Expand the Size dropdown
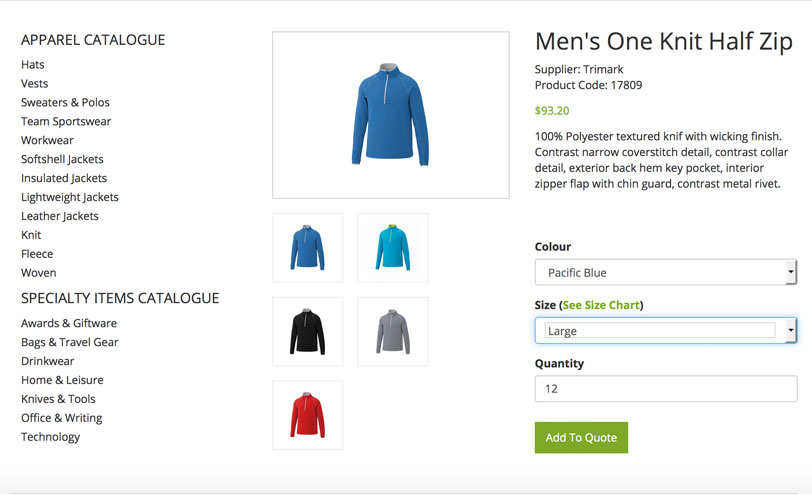 click(x=665, y=331)
